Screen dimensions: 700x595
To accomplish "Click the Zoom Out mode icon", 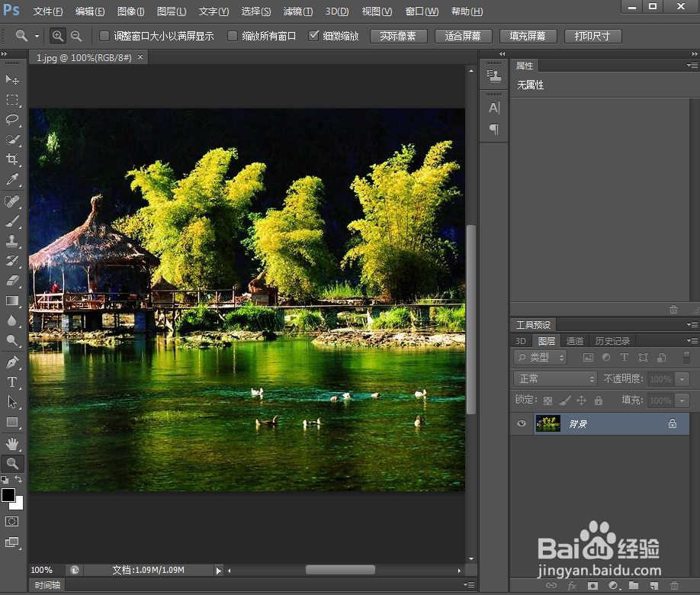I will (x=76, y=36).
